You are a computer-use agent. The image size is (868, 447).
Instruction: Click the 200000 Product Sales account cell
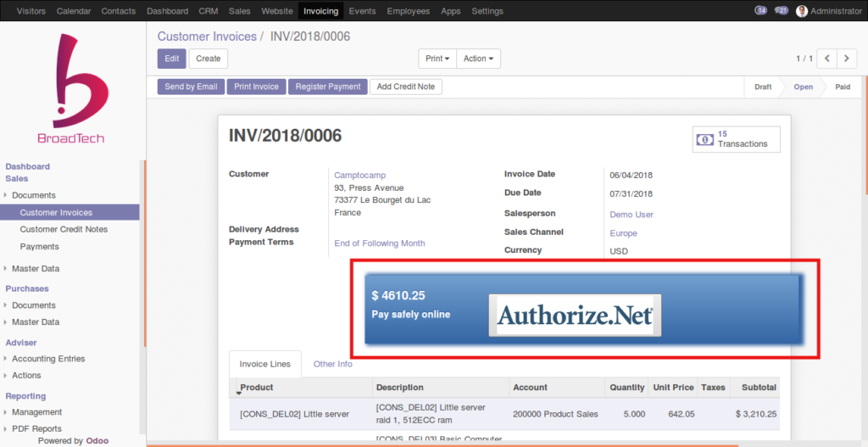pos(555,414)
